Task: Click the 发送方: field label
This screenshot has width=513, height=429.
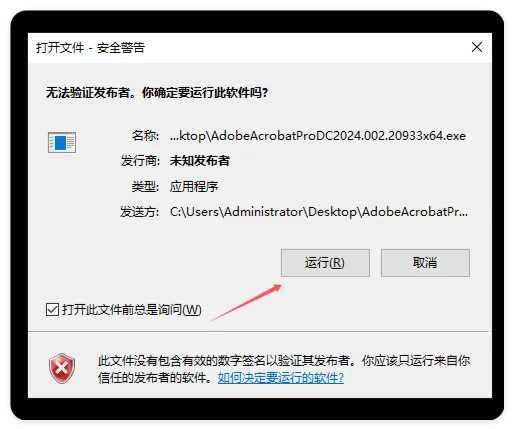Action: click(x=140, y=212)
